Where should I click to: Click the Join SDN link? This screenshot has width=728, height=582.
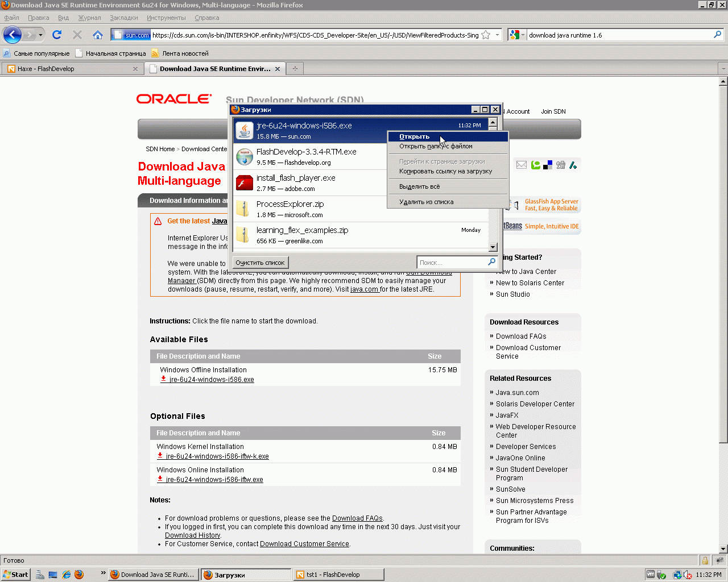[x=553, y=111]
